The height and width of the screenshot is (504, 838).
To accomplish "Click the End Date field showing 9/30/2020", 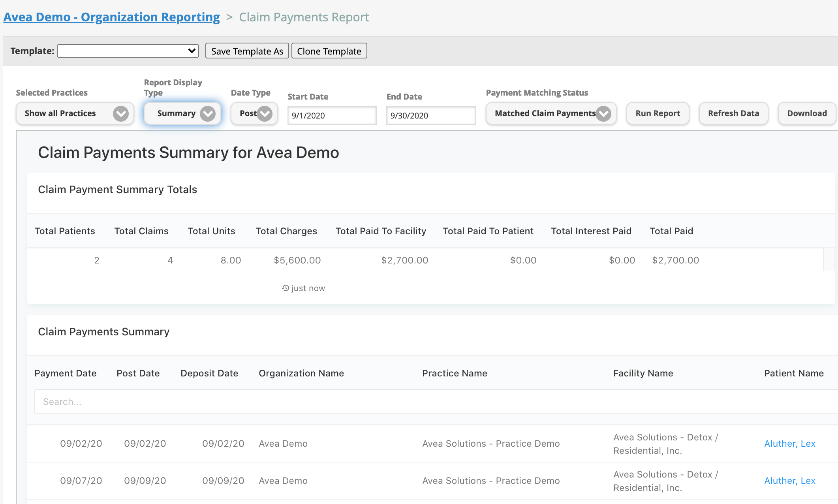I will coord(431,115).
